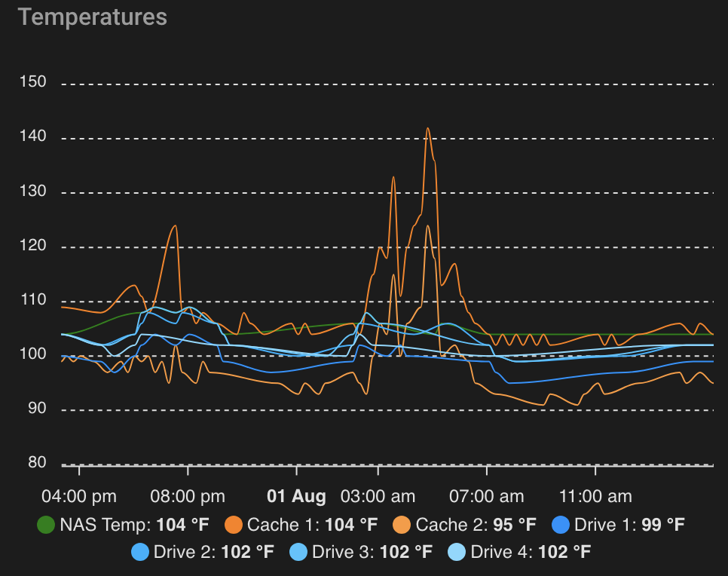
Task: Click the light orange Cache 2 legend circle
Action: tap(402, 525)
